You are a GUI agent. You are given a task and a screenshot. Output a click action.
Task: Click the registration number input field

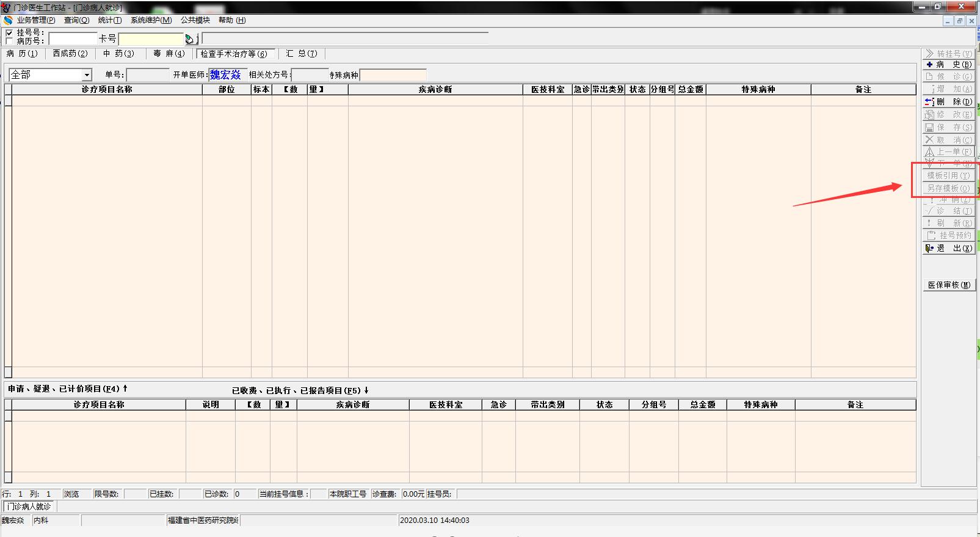pos(73,39)
